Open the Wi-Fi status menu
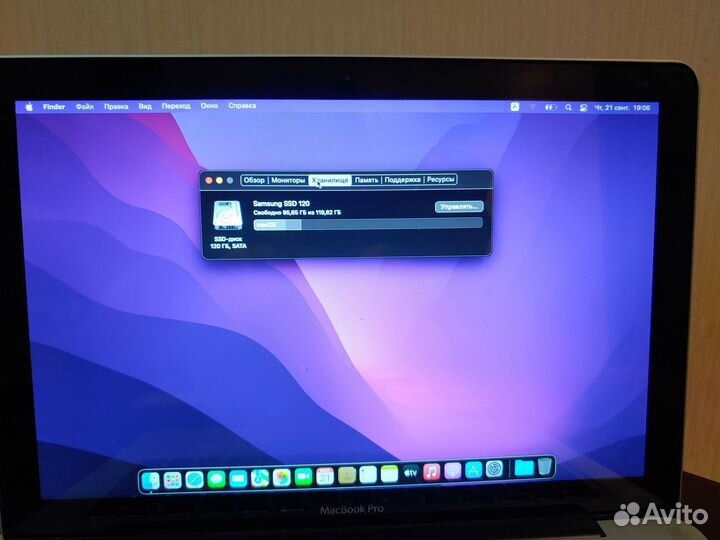 pos(532,107)
